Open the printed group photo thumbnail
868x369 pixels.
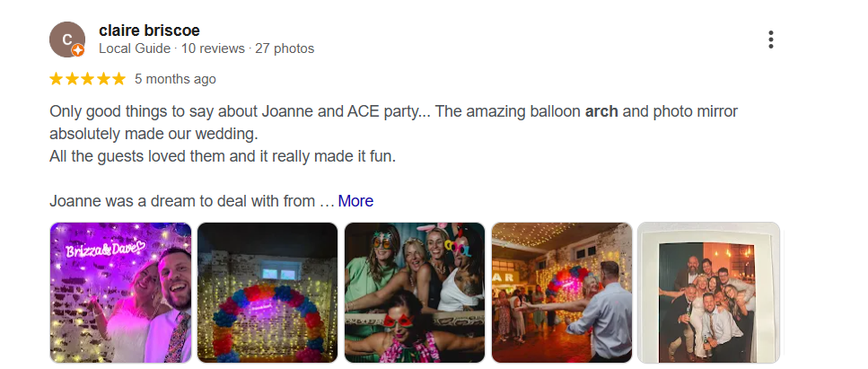(708, 293)
